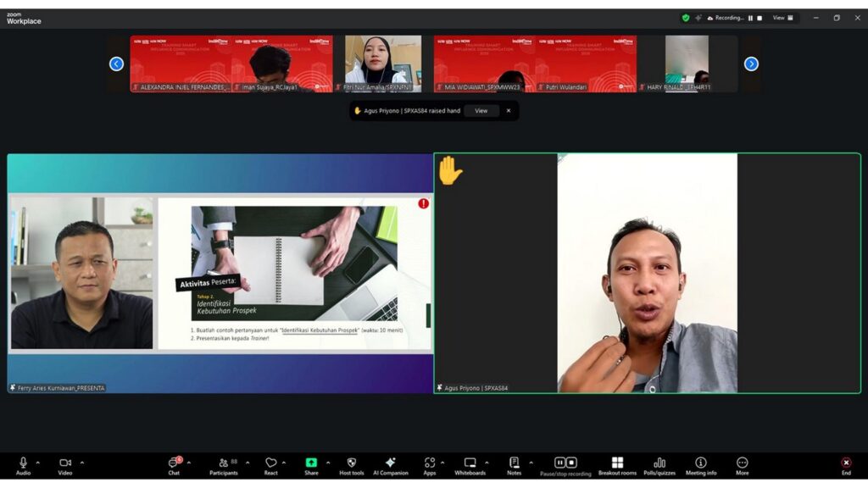The height and width of the screenshot is (488, 868).
Task: Open Polls/quizzes
Action: (659, 466)
